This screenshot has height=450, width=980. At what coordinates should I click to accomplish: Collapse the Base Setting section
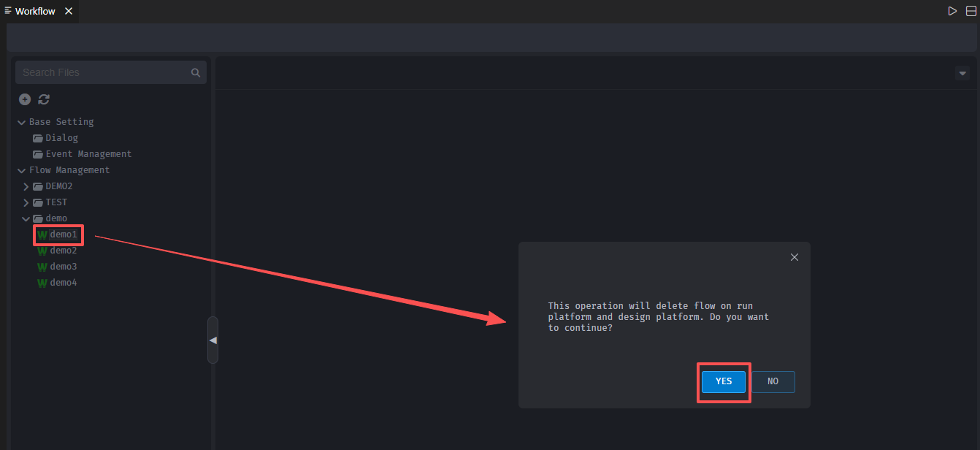click(22, 122)
